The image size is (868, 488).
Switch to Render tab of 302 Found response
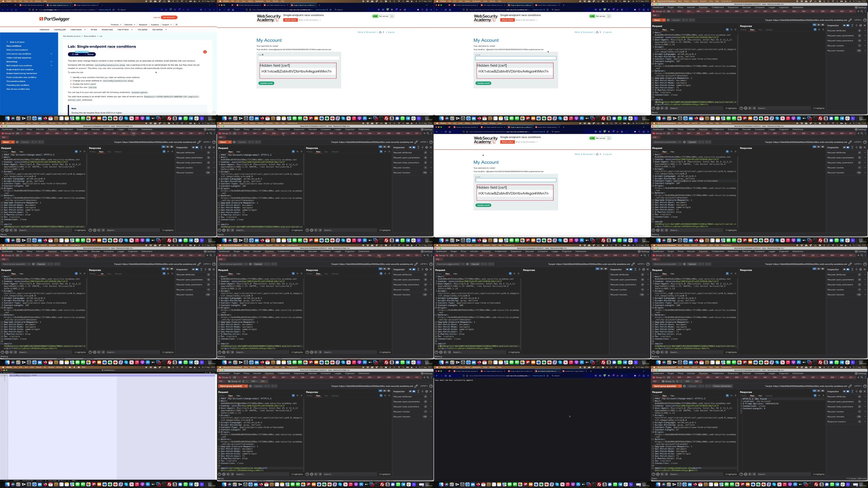click(769, 396)
